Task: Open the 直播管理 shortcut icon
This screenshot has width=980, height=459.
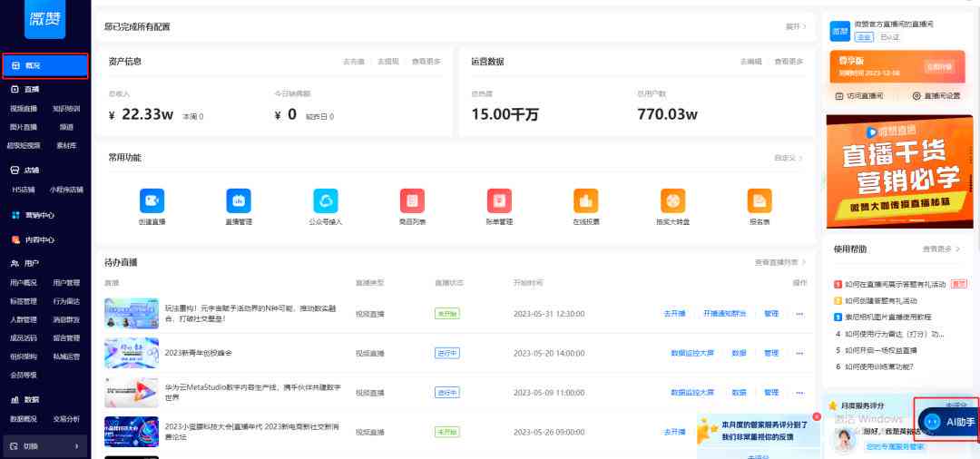Action: point(239,201)
